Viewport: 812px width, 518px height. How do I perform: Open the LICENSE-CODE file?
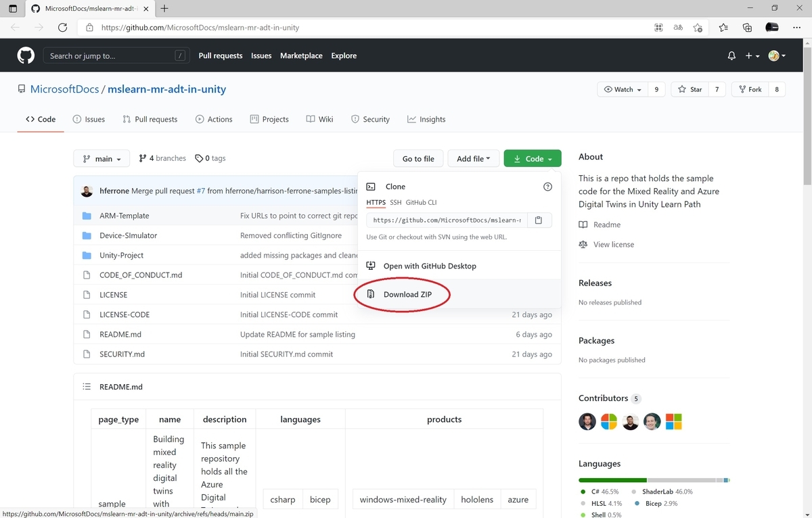(125, 314)
